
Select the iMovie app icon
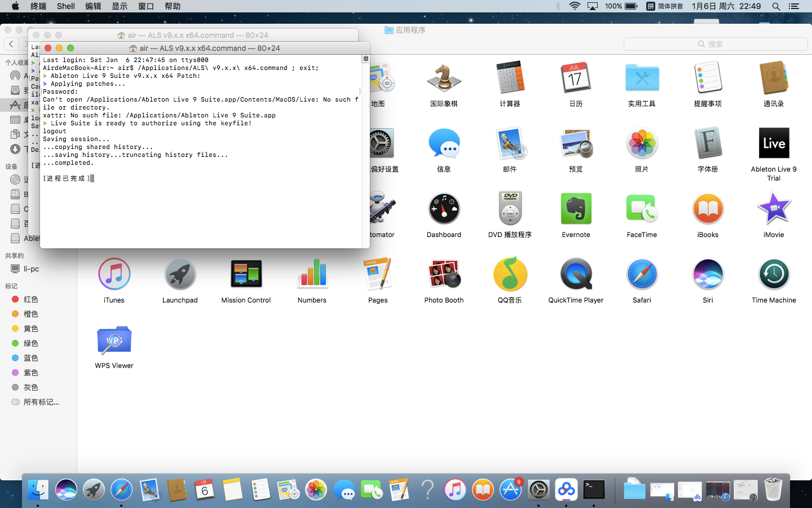(x=774, y=209)
